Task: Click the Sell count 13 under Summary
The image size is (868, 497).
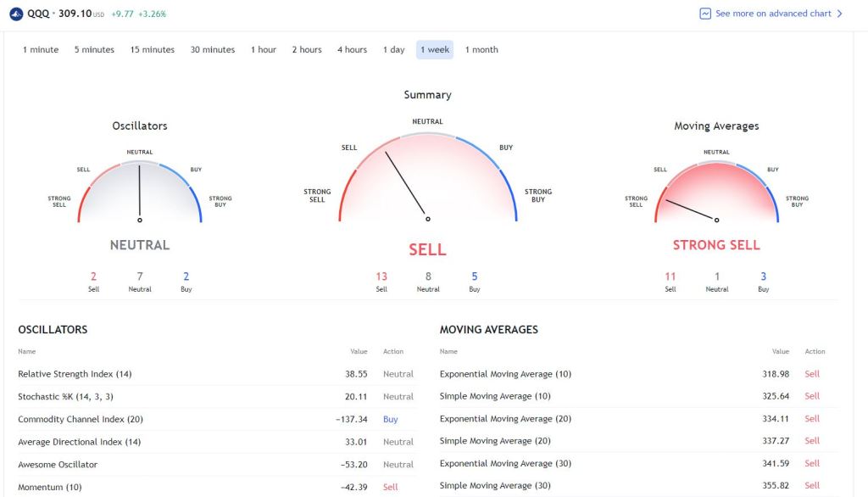Action: coord(381,276)
